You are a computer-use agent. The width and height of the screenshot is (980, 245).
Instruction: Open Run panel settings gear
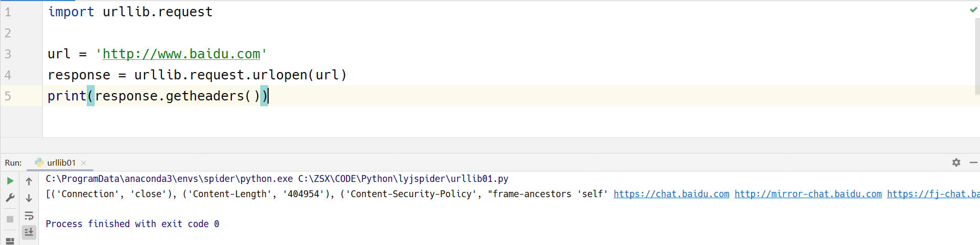[956, 162]
